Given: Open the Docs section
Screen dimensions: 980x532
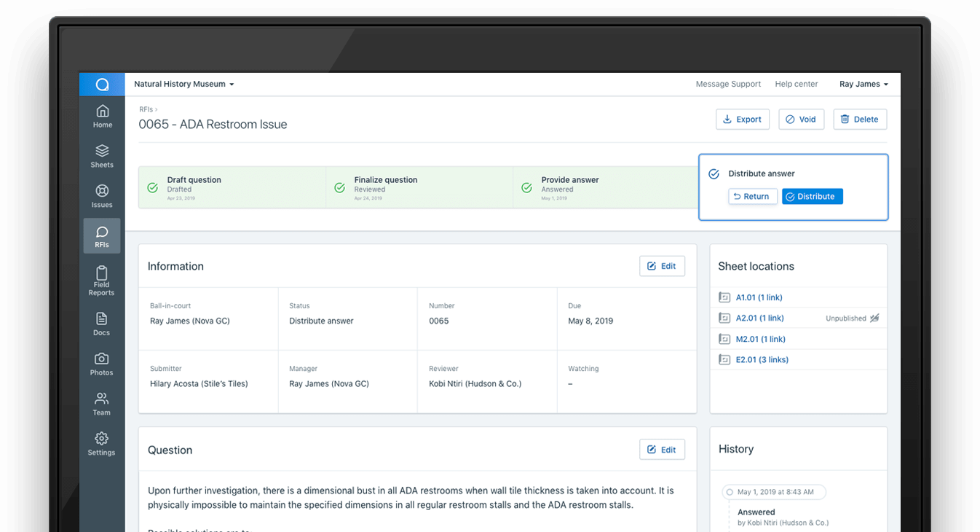Looking at the screenshot, I should [x=102, y=324].
